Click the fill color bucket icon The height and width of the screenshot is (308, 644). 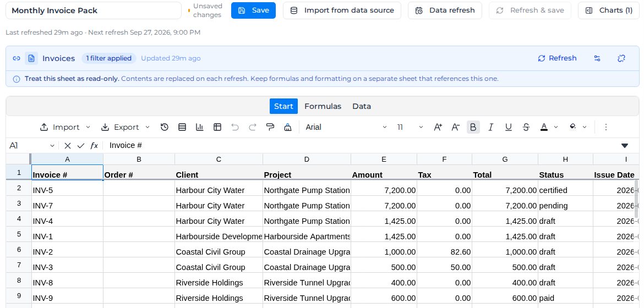point(573,127)
